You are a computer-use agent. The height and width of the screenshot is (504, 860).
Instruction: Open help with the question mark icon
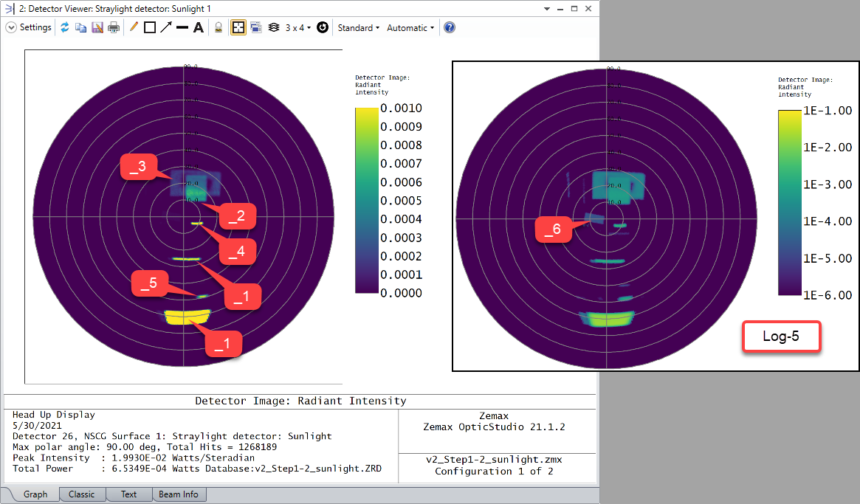tap(450, 27)
